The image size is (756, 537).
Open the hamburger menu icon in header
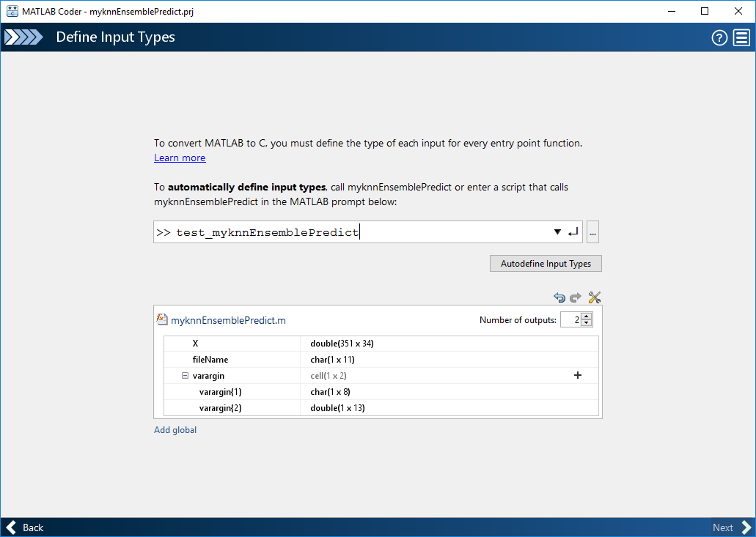click(x=741, y=38)
